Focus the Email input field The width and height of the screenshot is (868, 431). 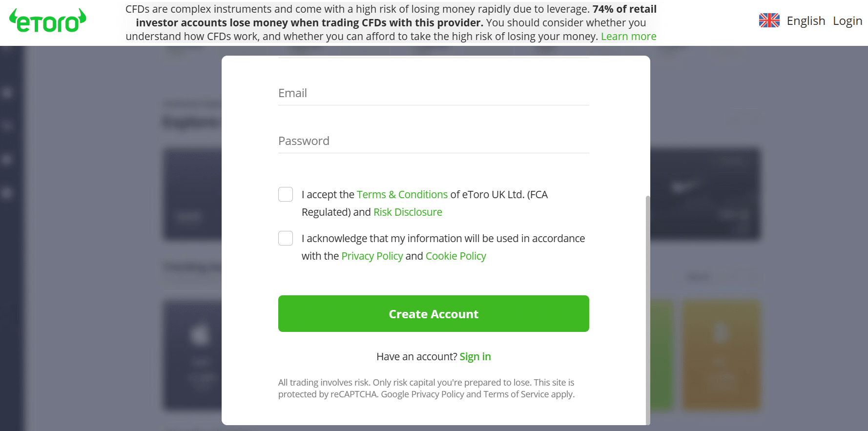click(x=434, y=93)
